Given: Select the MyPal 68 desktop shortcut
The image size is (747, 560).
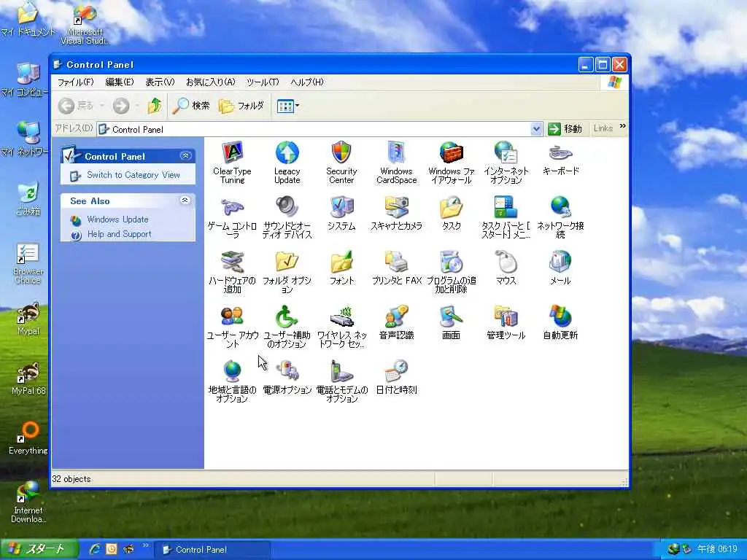Looking at the screenshot, I should 28,378.
